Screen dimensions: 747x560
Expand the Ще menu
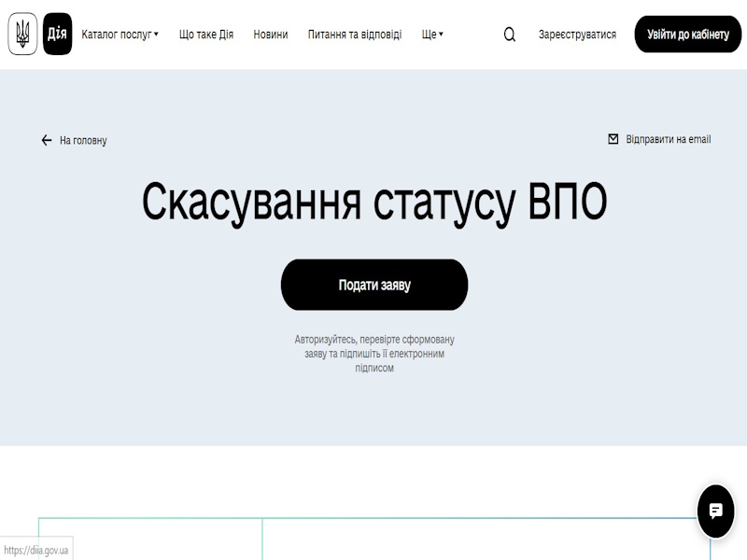432,35
